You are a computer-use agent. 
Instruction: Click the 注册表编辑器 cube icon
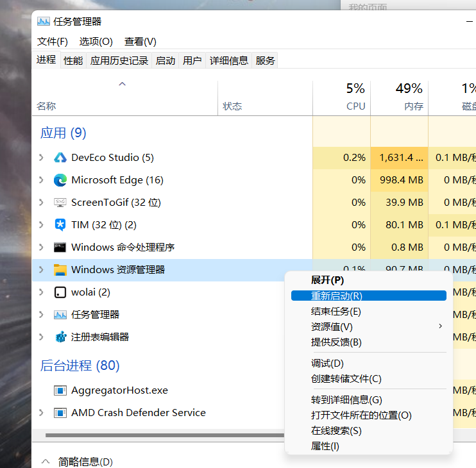(x=61, y=337)
